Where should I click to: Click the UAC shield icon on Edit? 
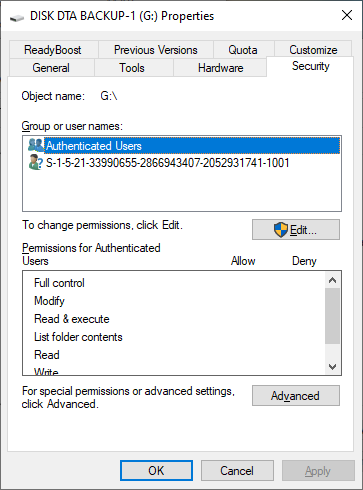pyautogui.click(x=281, y=230)
